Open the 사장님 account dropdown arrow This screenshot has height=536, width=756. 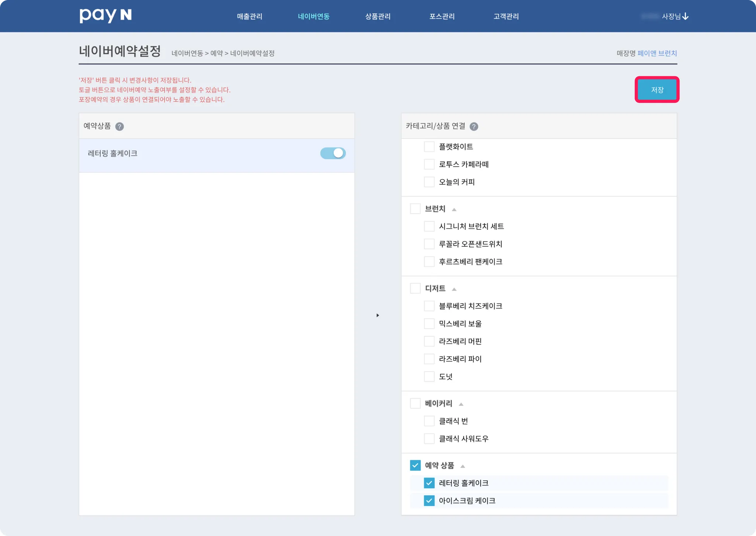tap(685, 16)
